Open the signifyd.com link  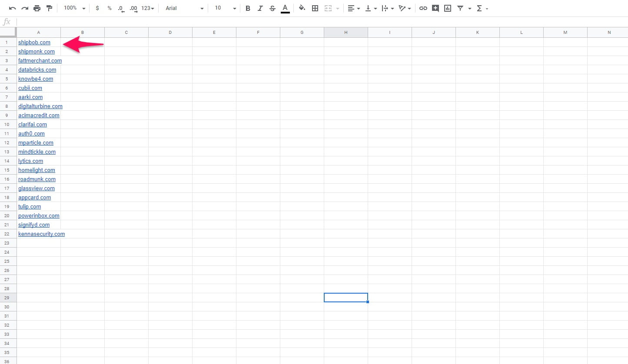(x=34, y=225)
